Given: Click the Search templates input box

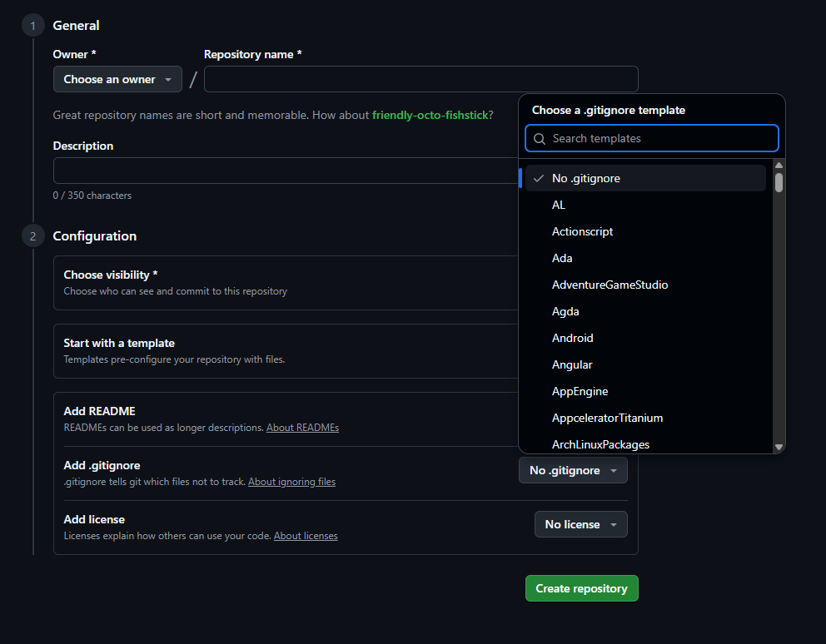Looking at the screenshot, I should [x=652, y=138].
